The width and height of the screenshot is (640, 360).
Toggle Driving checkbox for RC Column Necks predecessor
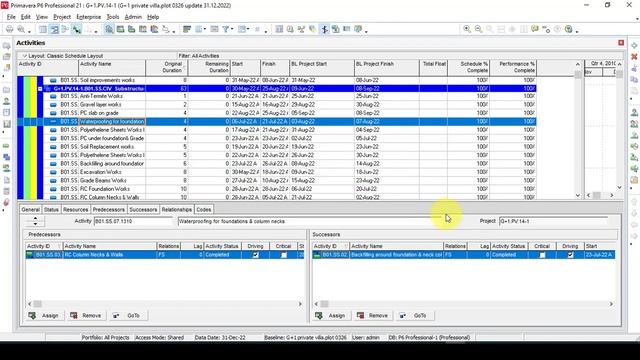tap(256, 255)
